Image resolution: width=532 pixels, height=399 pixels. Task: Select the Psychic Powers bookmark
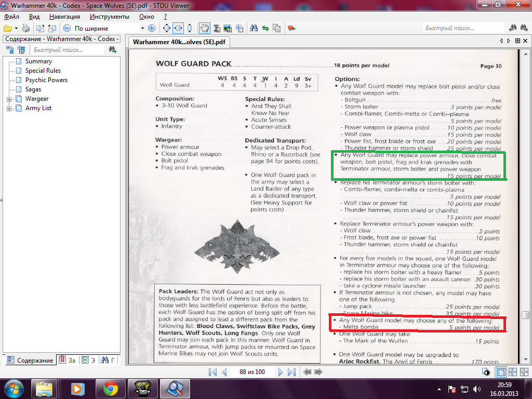click(46, 80)
